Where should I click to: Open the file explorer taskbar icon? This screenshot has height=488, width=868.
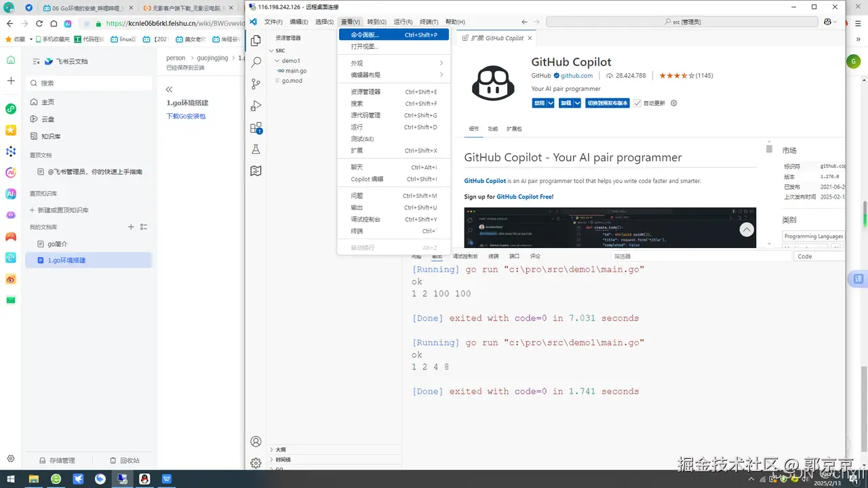[x=33, y=479]
